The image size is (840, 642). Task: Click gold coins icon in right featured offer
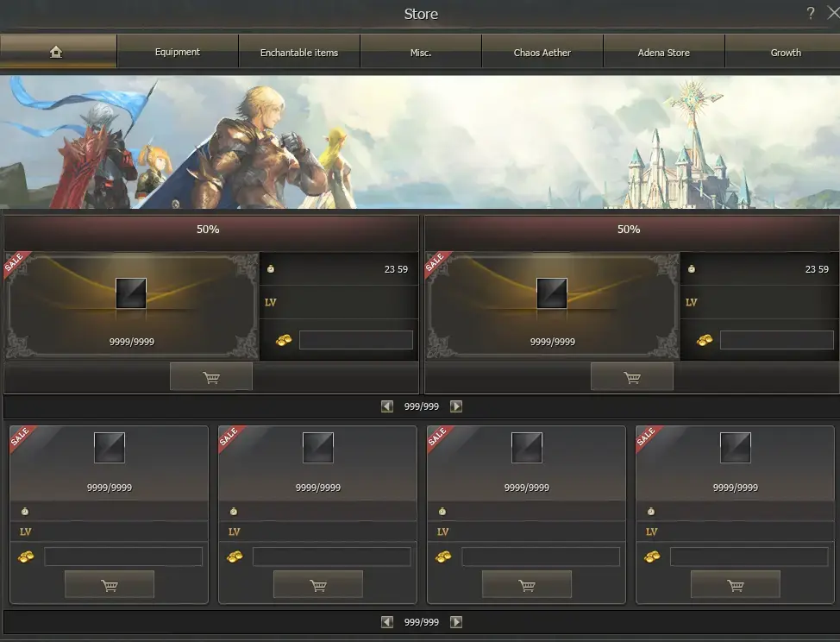tap(705, 340)
